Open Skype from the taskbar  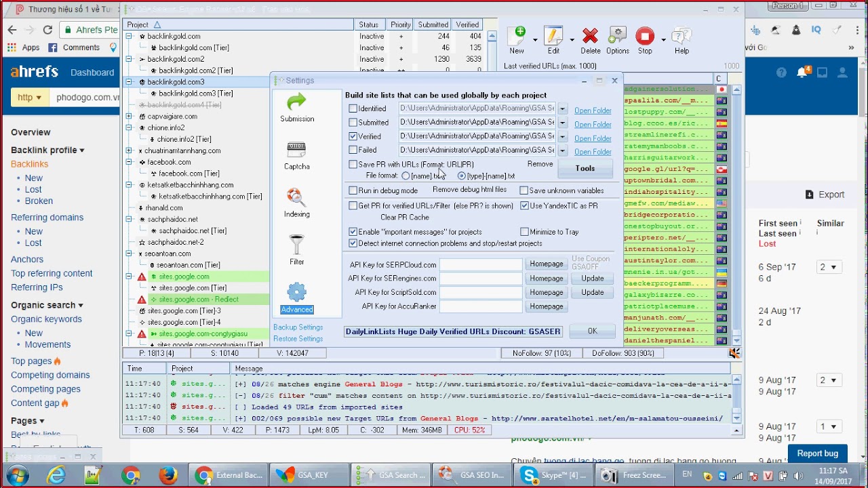555,475
